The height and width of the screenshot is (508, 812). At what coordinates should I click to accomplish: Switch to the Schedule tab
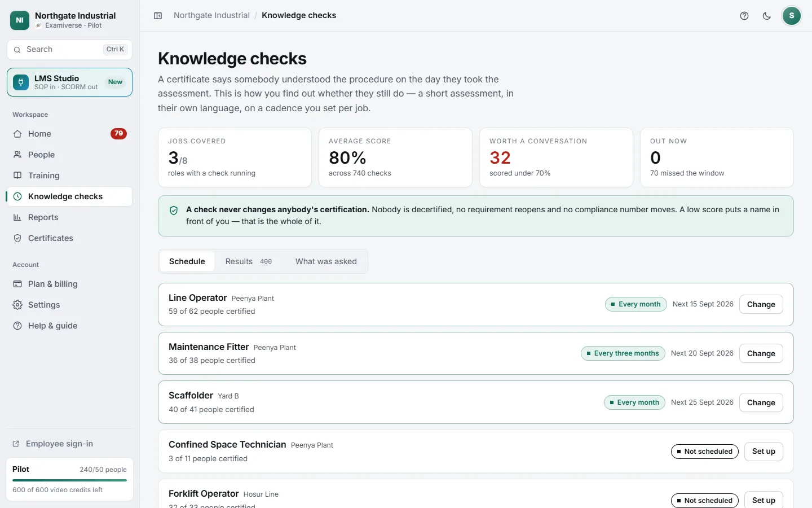[187, 261]
